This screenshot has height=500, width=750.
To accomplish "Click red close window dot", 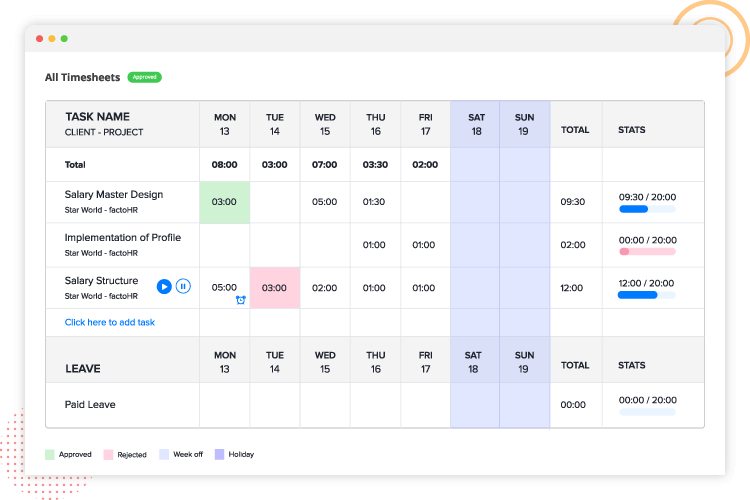I will pos(40,39).
